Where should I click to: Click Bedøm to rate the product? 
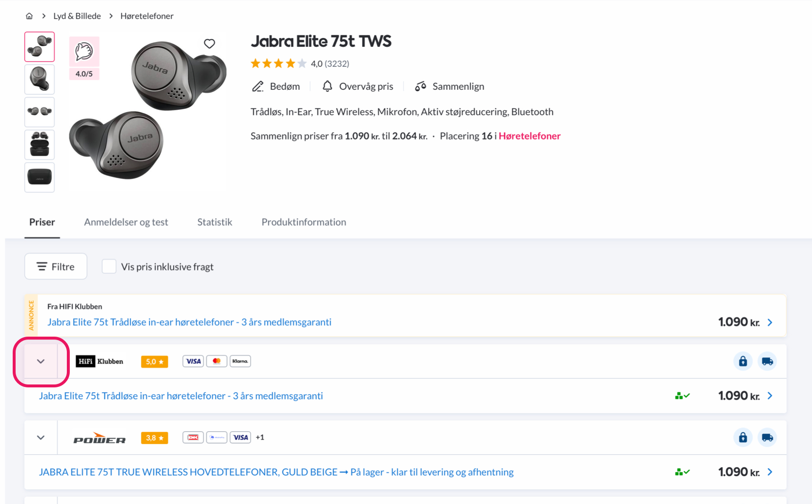click(276, 86)
